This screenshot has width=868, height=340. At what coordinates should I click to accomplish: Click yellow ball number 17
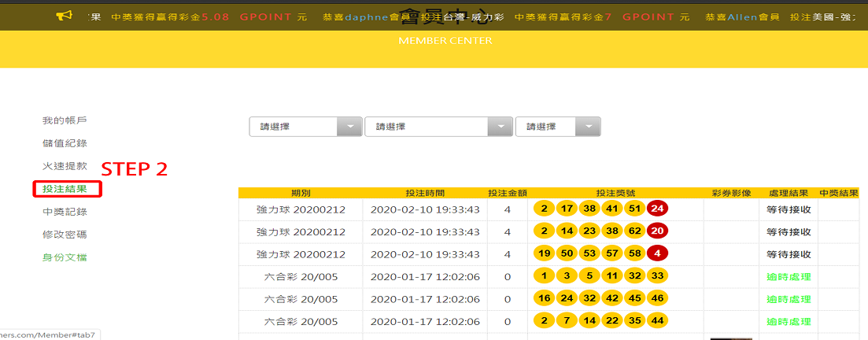click(567, 209)
